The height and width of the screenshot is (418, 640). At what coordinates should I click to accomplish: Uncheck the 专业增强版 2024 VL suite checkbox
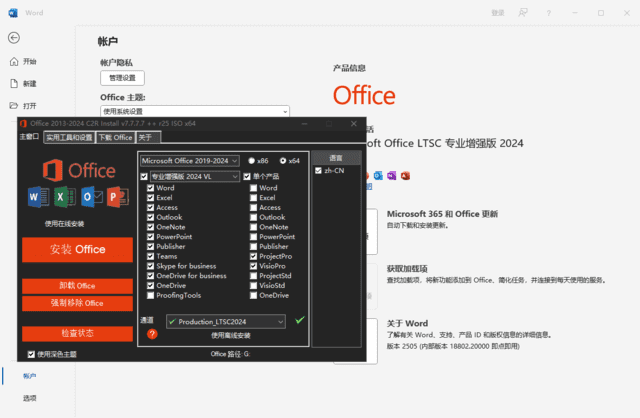click(x=144, y=177)
